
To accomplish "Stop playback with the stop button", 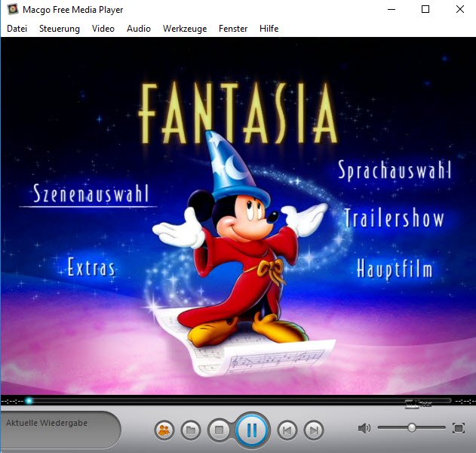I will pyautogui.click(x=219, y=430).
